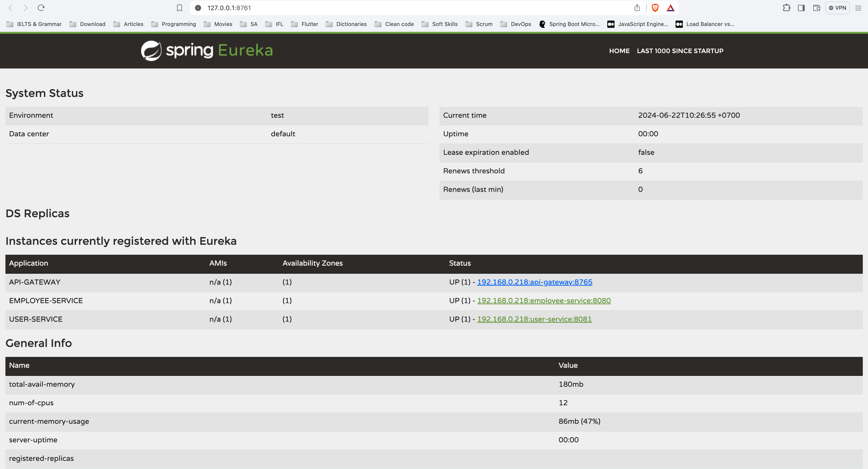Click the total-avail-memory value 180mb

coord(571,384)
